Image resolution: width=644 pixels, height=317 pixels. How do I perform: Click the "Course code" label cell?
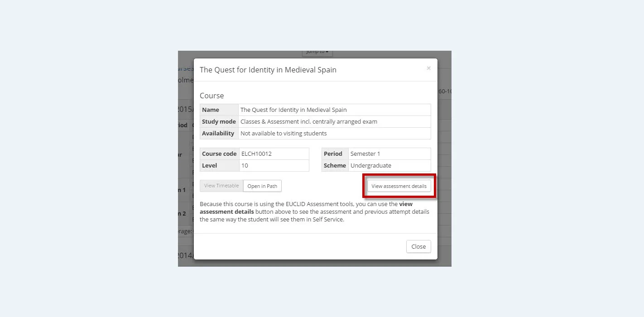tap(219, 154)
